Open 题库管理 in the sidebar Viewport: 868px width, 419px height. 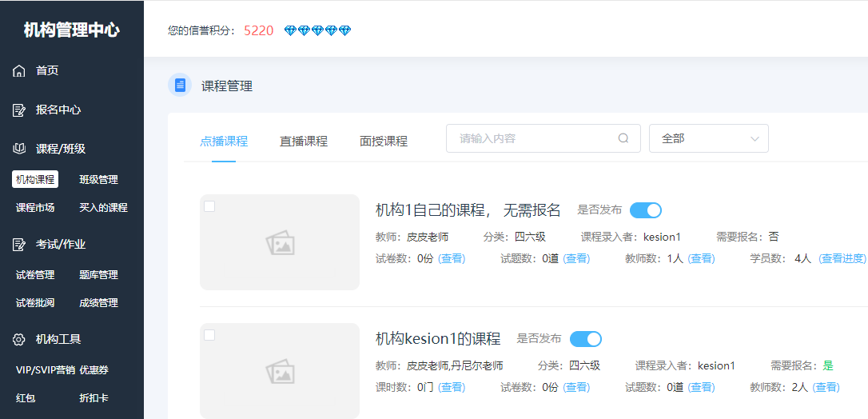pyautogui.click(x=98, y=275)
